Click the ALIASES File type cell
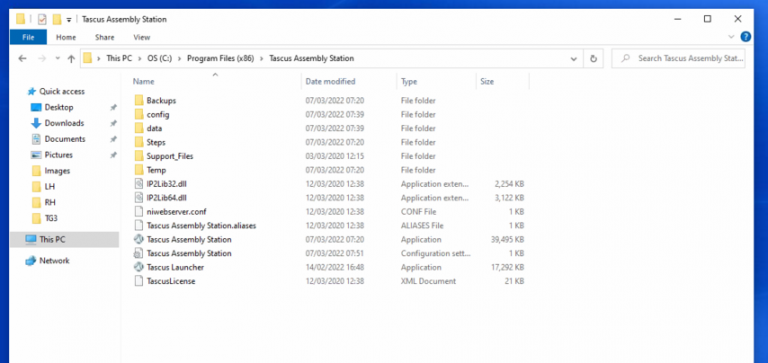The height and width of the screenshot is (363, 768). coord(422,226)
